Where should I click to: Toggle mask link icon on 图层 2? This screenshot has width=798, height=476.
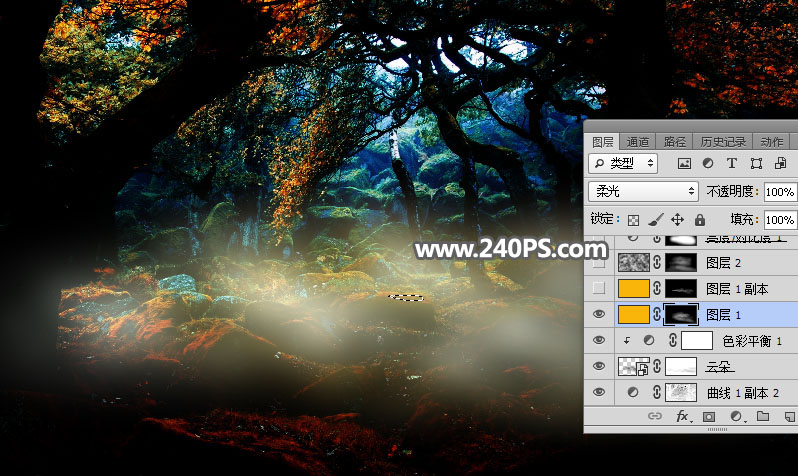coord(657,263)
